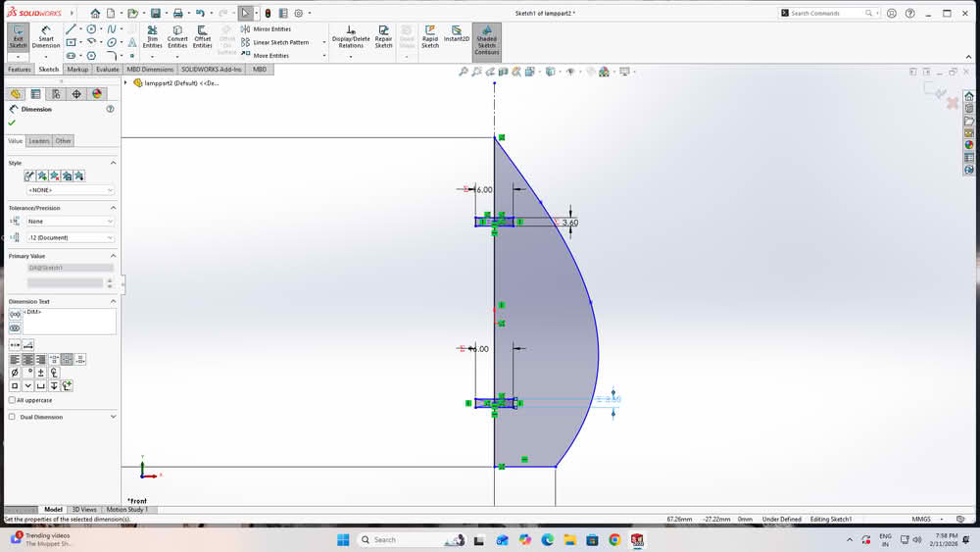The image size is (980, 552).
Task: Click the green checkmark to accept dimension
Action: [x=11, y=124]
